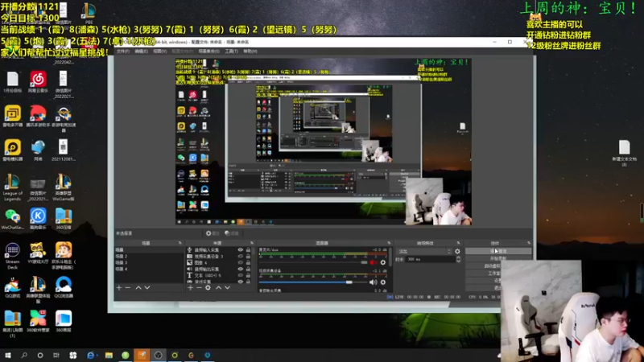This screenshot has height=362, width=644.
Task: Pop out the 转场特效 dock with header icon
Action: point(459,243)
